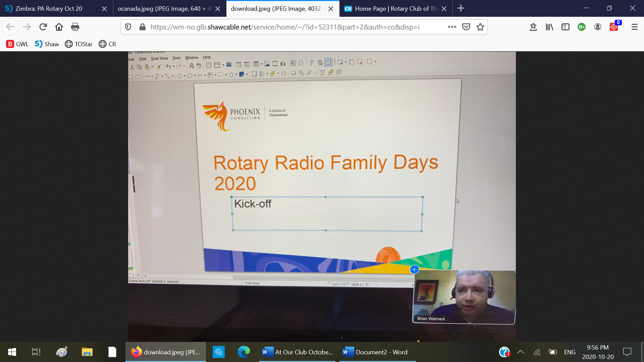644x362 pixels.
Task: Open the hamburger application menu
Action: pyautogui.click(x=634, y=27)
